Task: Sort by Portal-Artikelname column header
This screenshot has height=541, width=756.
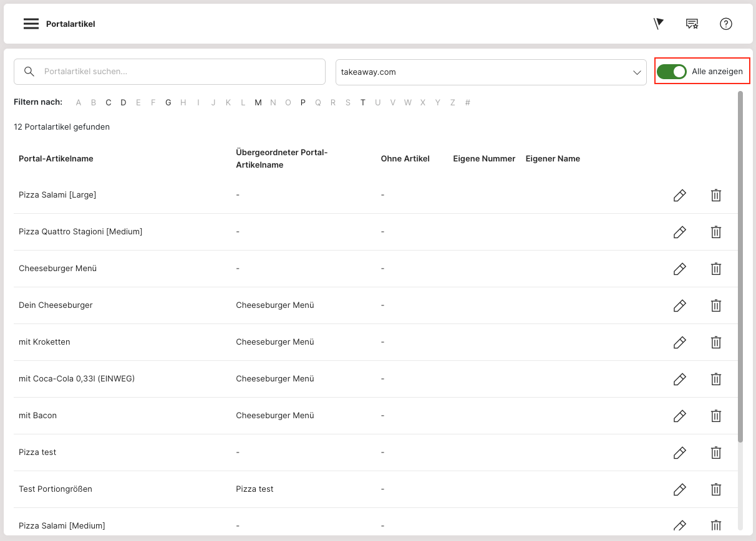Action: click(x=56, y=159)
